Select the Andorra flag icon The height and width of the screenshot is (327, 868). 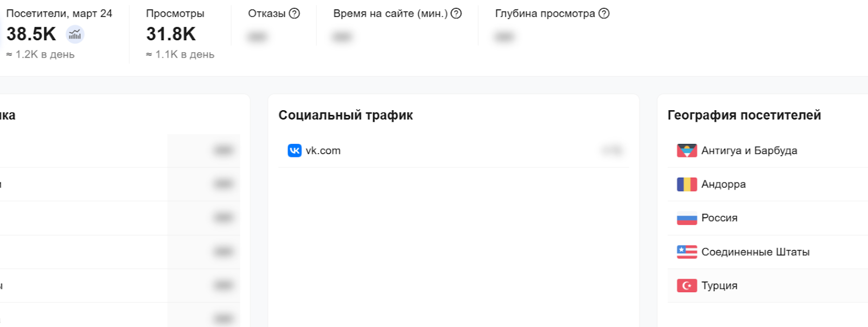pyautogui.click(x=686, y=184)
